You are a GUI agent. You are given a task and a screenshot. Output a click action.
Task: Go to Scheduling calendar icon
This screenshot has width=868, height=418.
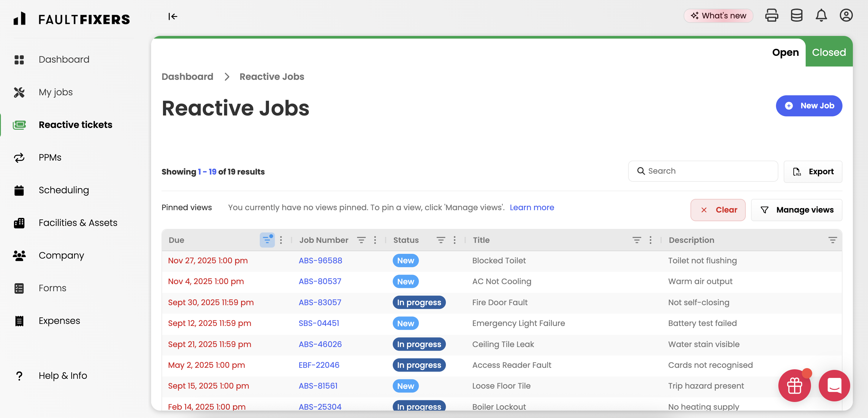coord(19,190)
